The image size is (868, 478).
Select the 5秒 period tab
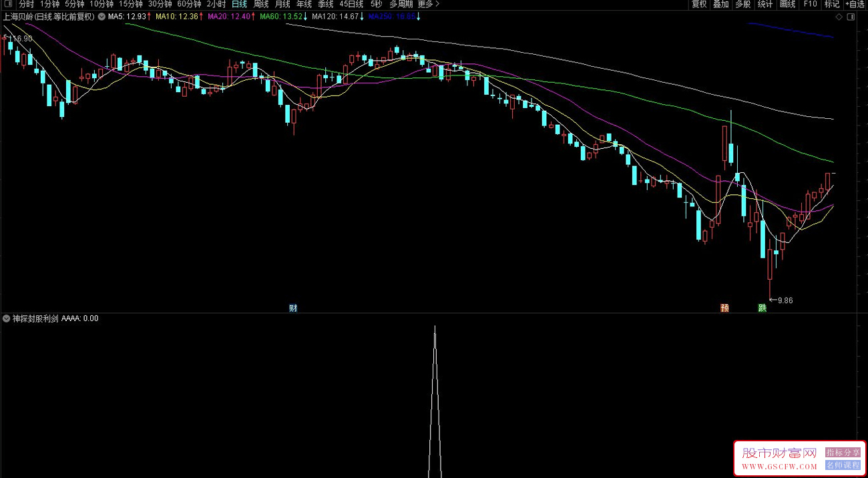[x=376, y=4]
